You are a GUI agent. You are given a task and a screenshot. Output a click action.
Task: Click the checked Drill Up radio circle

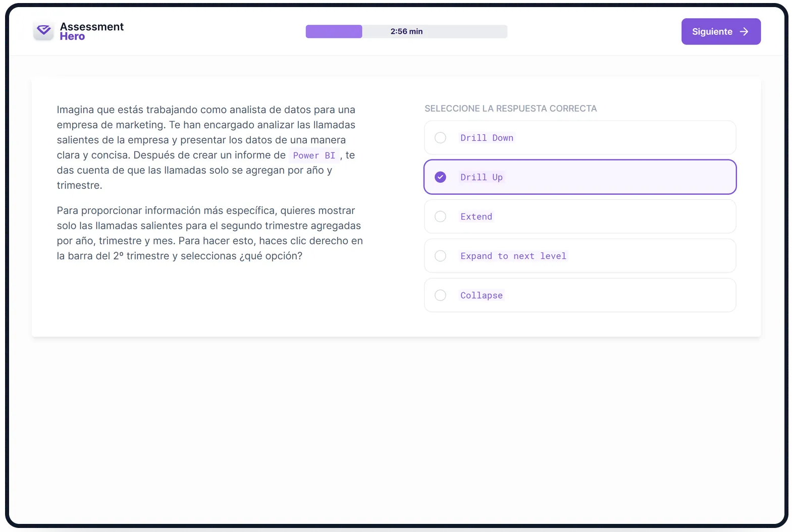(440, 177)
